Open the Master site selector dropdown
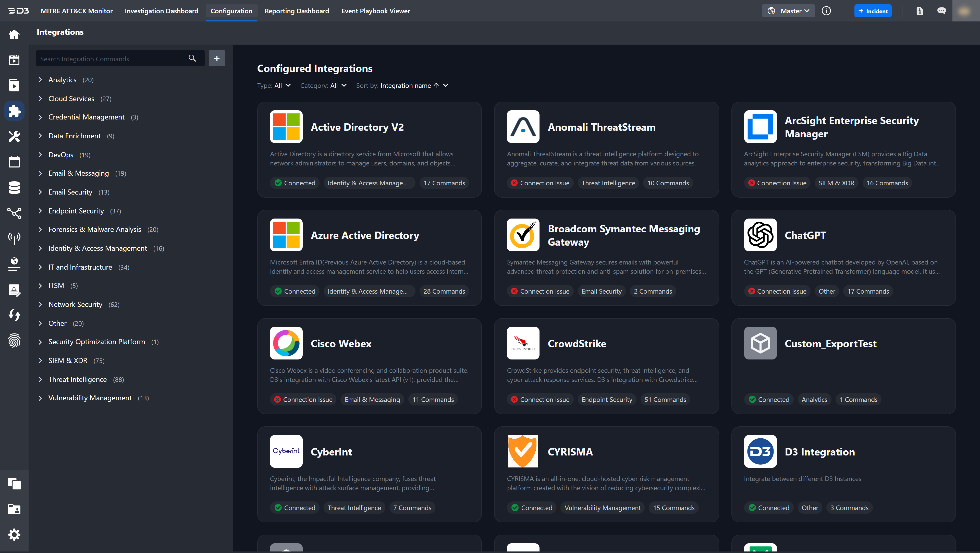Image resolution: width=980 pixels, height=553 pixels. [788, 11]
